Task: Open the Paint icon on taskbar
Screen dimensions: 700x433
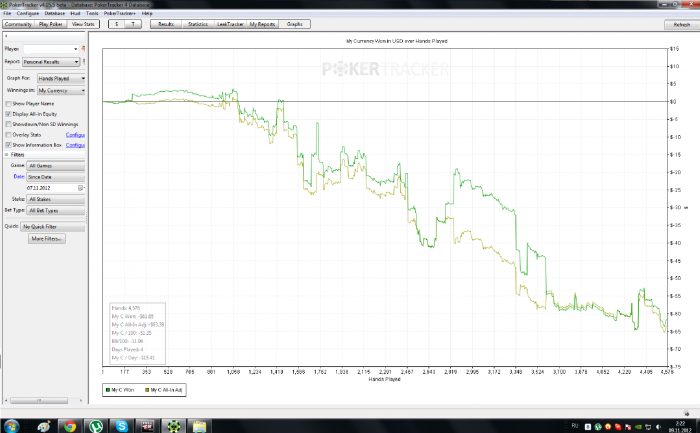Action: pos(44,426)
